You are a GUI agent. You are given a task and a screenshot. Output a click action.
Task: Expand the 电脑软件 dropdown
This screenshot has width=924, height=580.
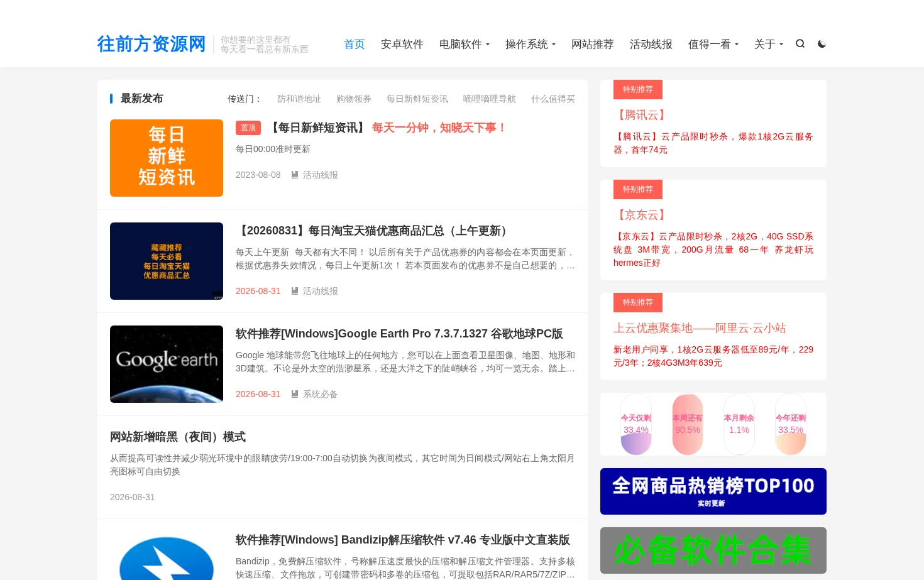point(465,44)
